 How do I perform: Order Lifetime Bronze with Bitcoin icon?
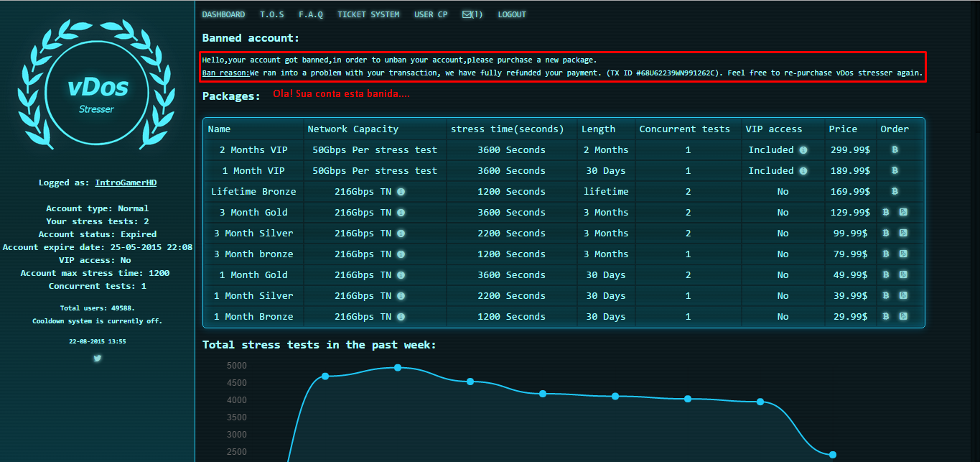tap(895, 192)
